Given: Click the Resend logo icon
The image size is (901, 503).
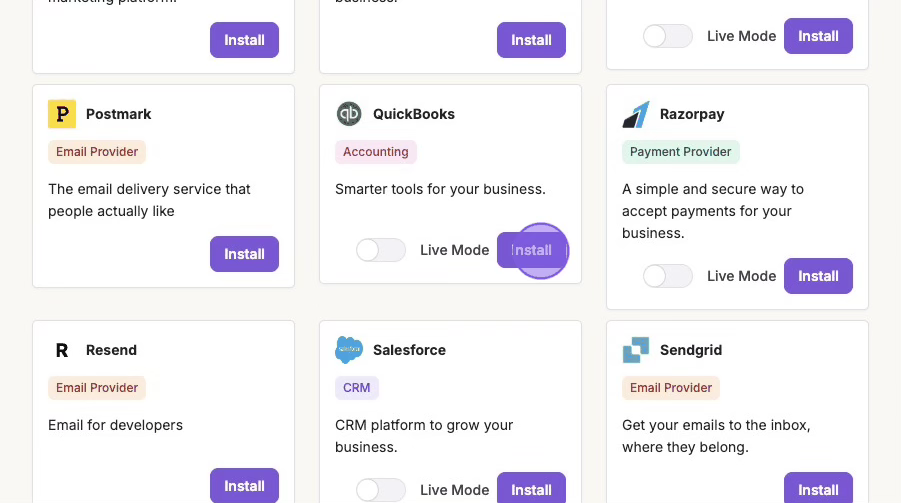Looking at the screenshot, I should pos(62,350).
